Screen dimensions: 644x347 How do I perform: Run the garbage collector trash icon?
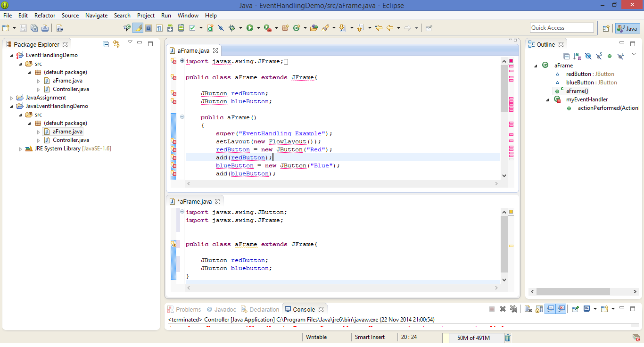tap(508, 338)
